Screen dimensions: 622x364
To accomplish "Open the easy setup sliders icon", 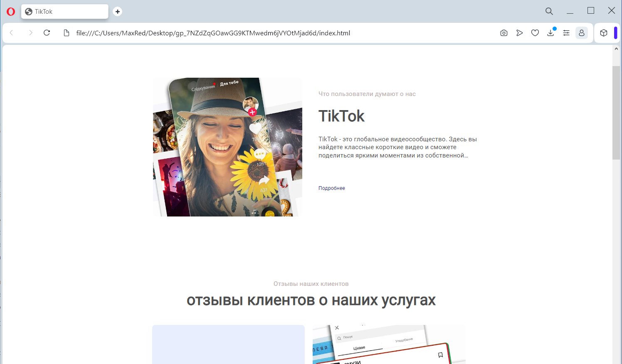I will point(566,33).
